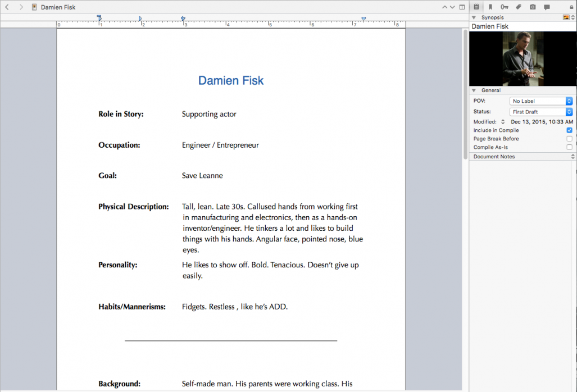Click the 'Habits/Mannerisms:' label
The width and height of the screenshot is (577, 392).
[x=132, y=307]
